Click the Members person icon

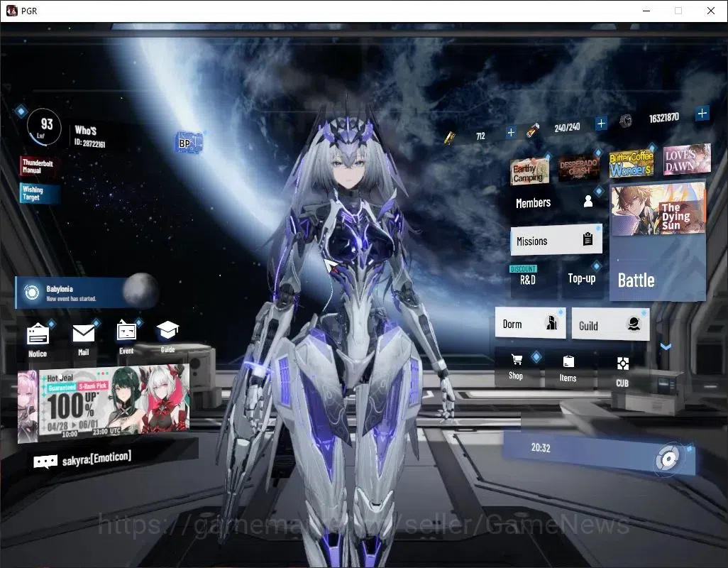coord(588,201)
